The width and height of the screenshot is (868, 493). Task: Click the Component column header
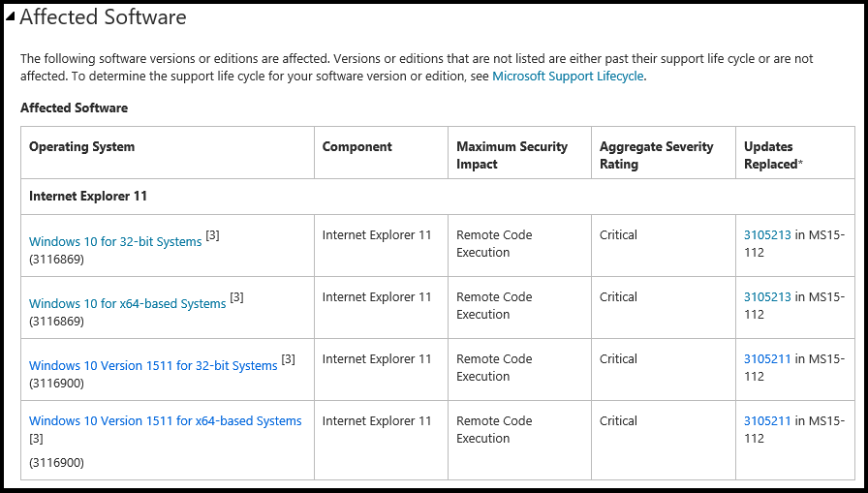tap(357, 147)
